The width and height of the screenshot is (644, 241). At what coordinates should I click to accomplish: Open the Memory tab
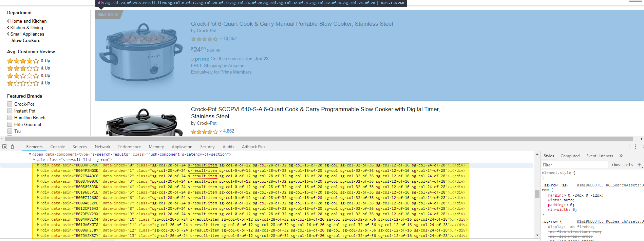[156, 147]
